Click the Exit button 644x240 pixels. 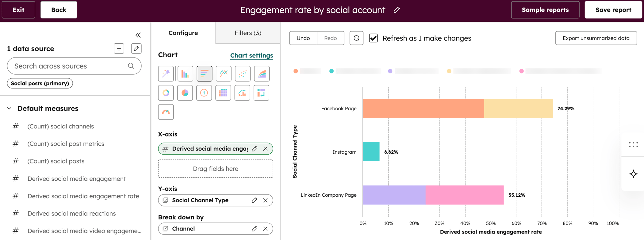[x=18, y=10]
